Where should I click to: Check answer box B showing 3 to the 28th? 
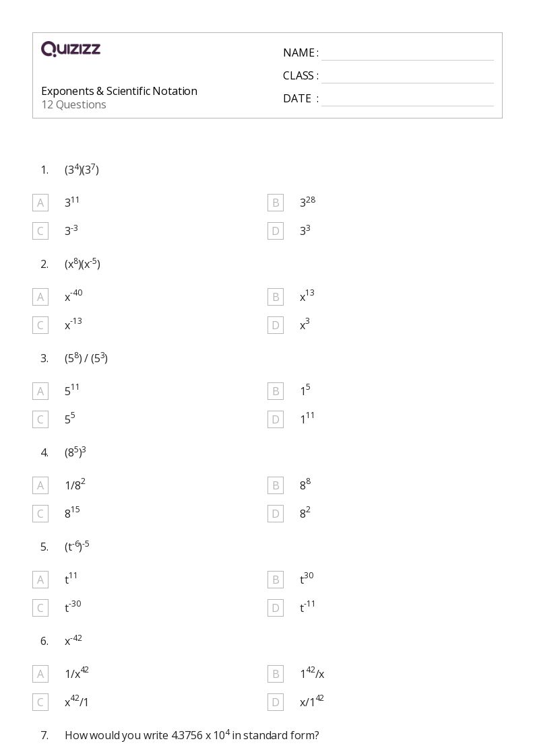[275, 203]
